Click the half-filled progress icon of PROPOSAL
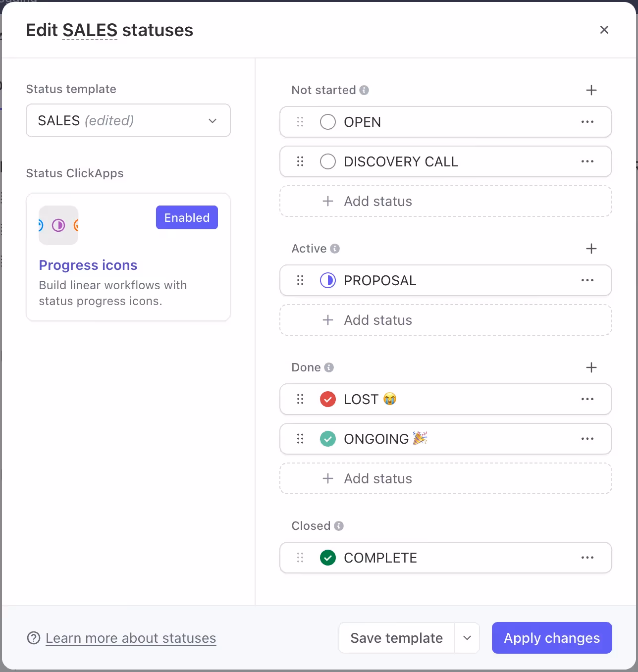 point(327,280)
